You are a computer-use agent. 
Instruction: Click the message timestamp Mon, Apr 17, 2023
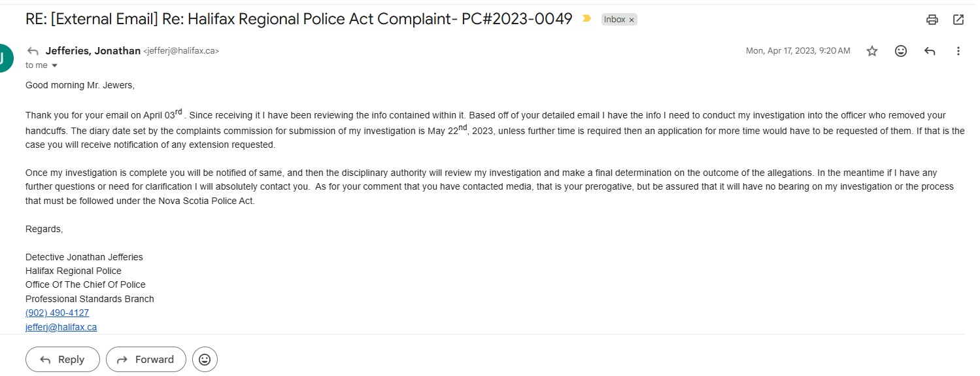798,51
